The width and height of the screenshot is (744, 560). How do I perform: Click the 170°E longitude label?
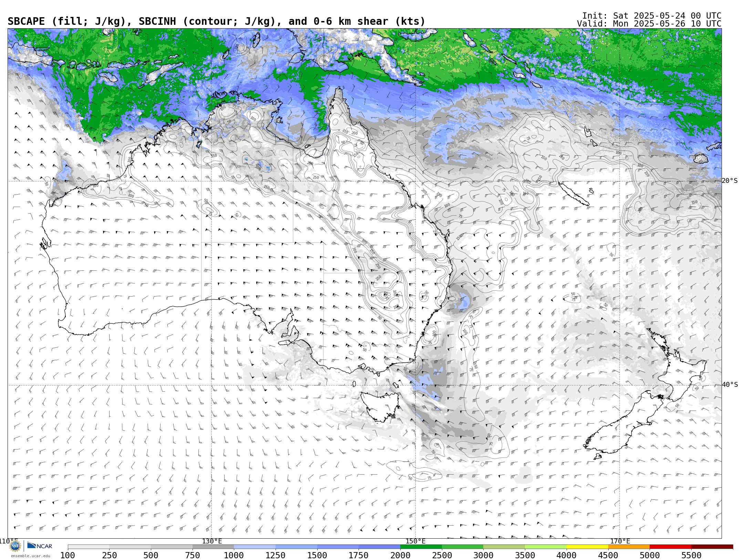[620, 541]
